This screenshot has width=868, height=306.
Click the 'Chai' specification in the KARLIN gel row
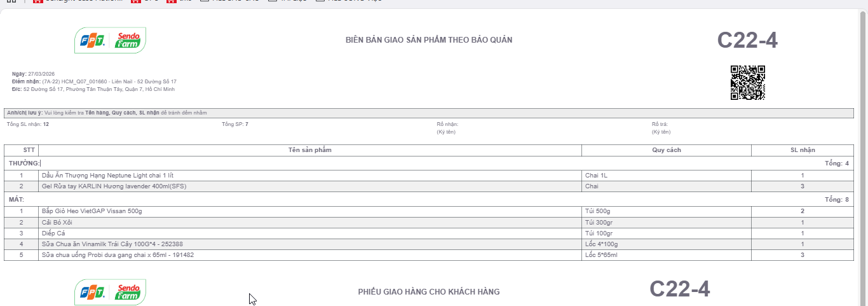pyautogui.click(x=667, y=186)
